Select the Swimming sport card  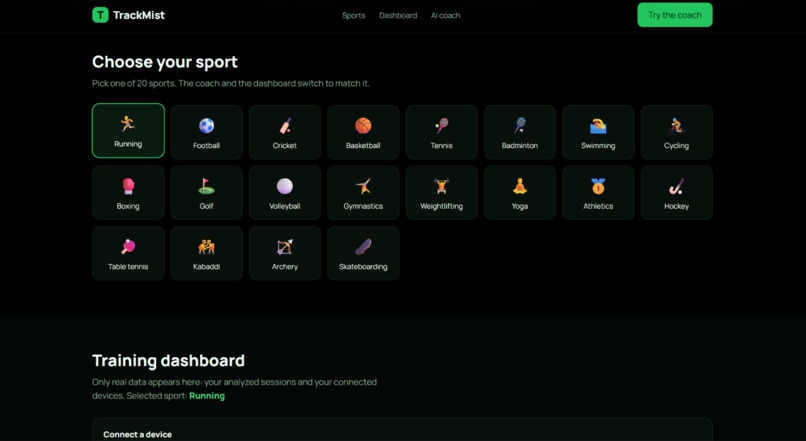pos(598,132)
